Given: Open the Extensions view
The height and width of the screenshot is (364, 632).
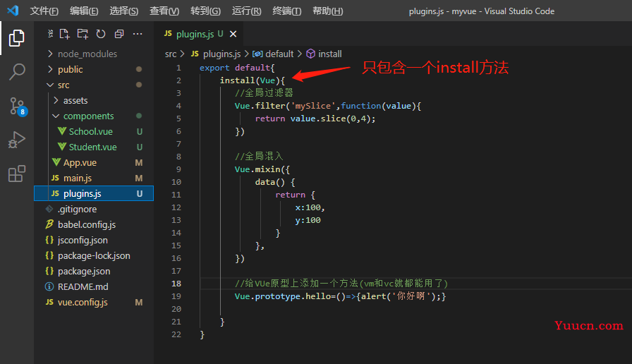Looking at the screenshot, I should coord(16,174).
